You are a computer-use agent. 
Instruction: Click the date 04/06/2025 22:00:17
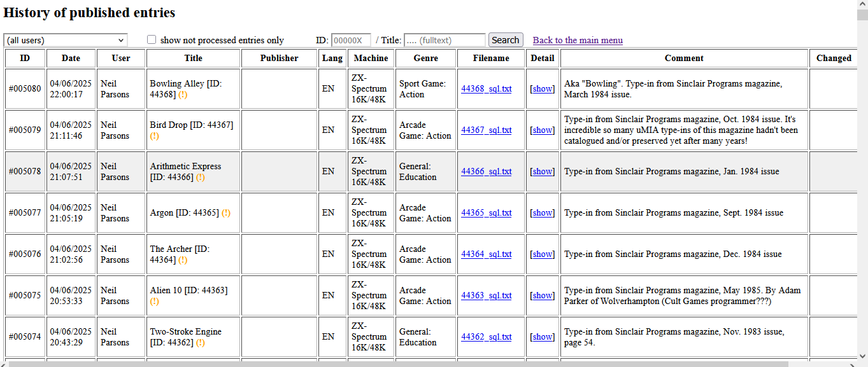pos(71,88)
